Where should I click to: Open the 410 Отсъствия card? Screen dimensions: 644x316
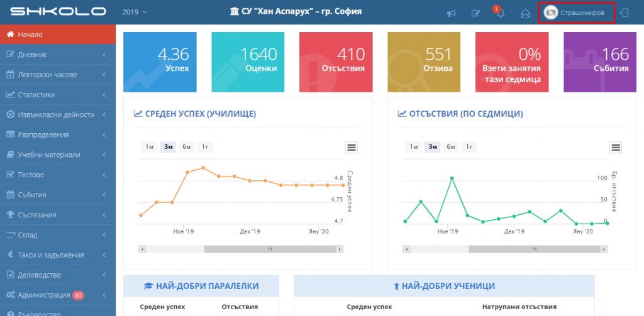pyautogui.click(x=336, y=62)
